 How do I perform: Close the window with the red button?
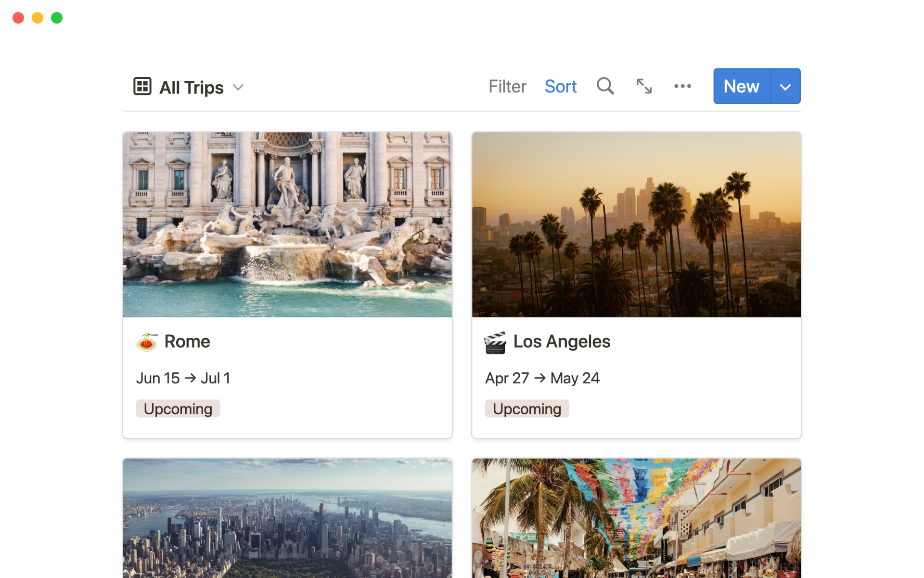(x=18, y=18)
